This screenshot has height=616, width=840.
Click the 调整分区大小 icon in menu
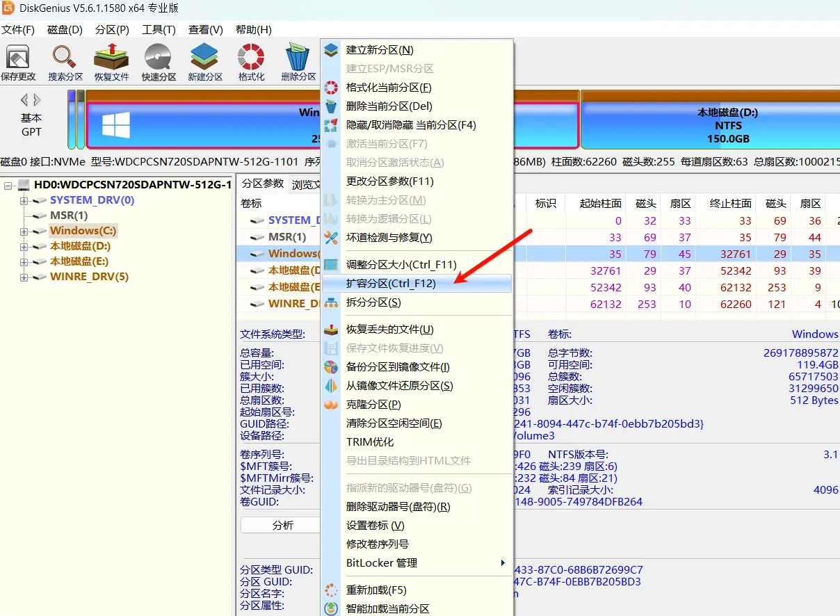(x=332, y=265)
